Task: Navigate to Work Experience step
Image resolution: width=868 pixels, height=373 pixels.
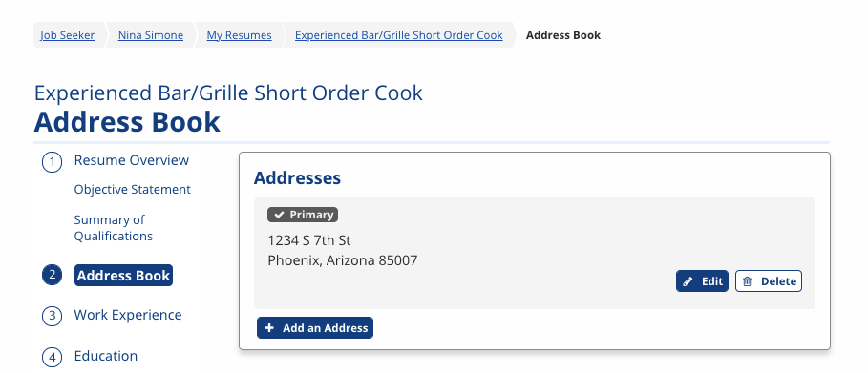Action: click(x=128, y=315)
